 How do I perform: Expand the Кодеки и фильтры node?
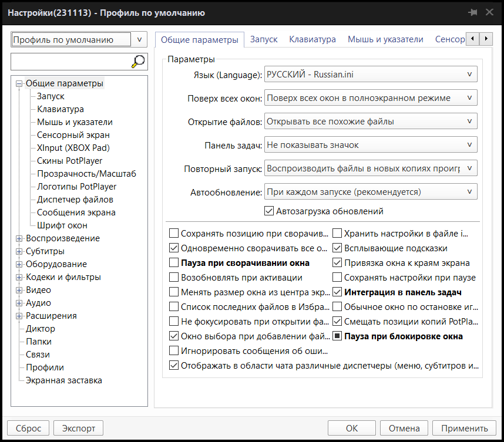click(x=19, y=277)
